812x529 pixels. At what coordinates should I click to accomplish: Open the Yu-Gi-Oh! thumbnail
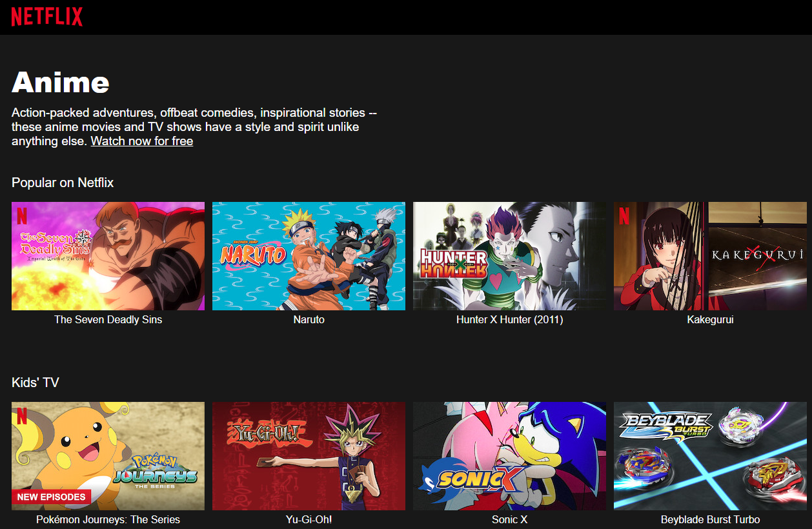click(x=309, y=456)
